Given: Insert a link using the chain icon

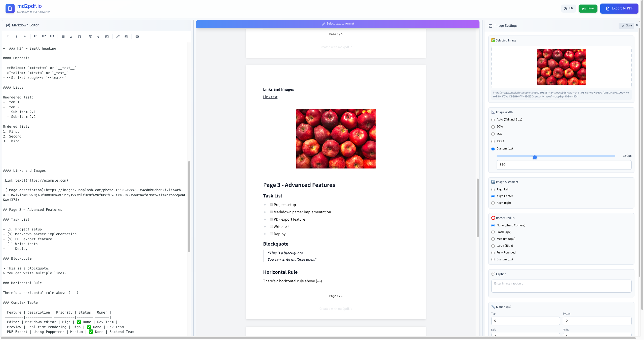Looking at the screenshot, I should [118, 37].
